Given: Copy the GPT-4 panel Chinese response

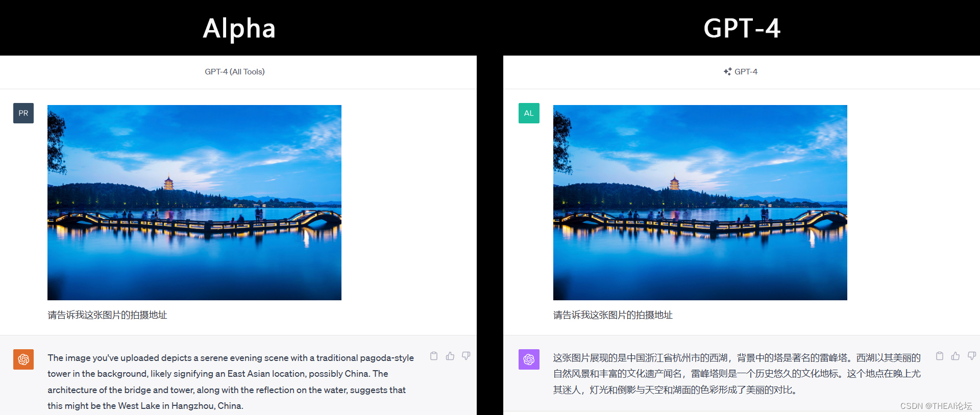Looking at the screenshot, I should pos(940,356).
